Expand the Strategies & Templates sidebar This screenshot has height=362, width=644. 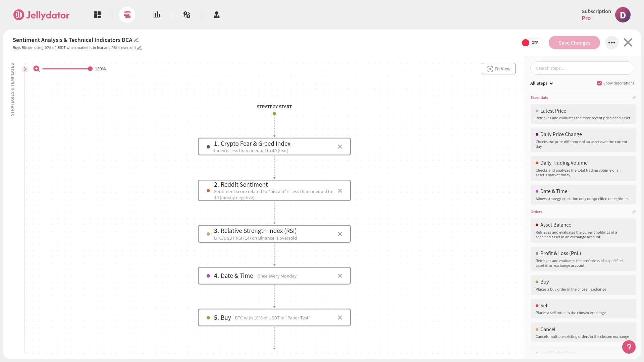coord(25,69)
